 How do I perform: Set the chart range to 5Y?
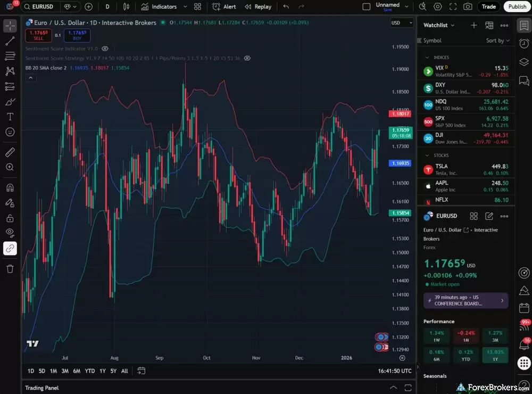113,371
